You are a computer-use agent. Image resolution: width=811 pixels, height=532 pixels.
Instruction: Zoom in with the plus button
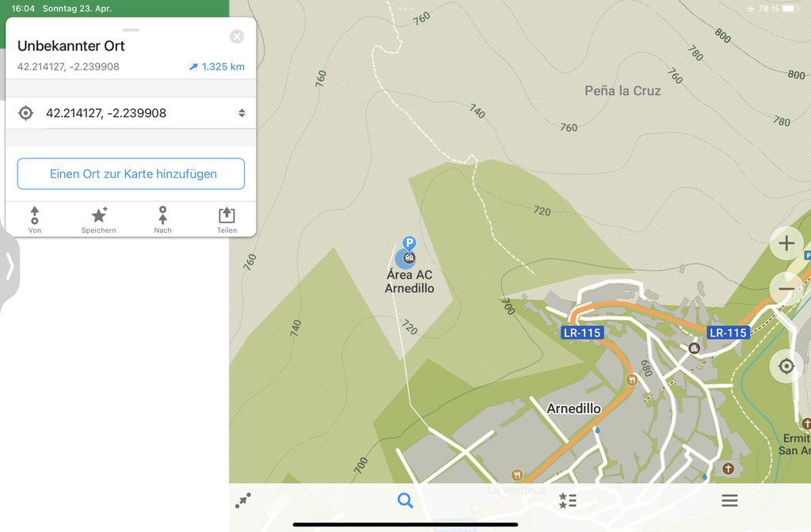pos(786,243)
